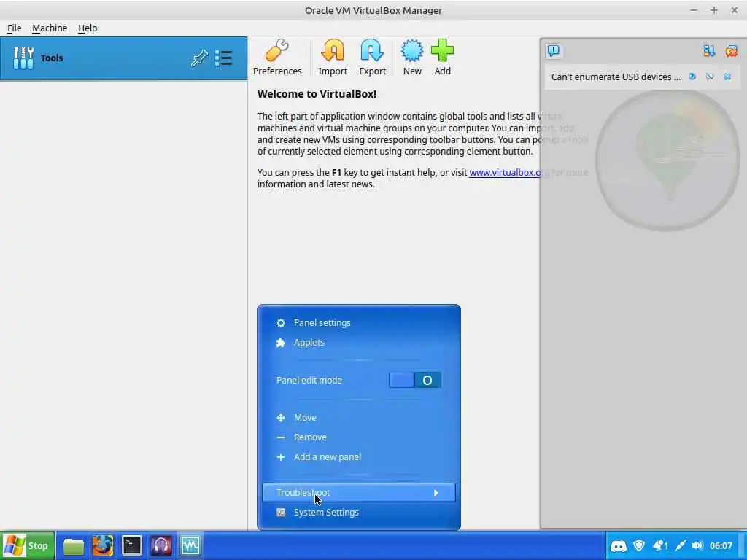Click the orange remove-finished notifications icon

731,51
